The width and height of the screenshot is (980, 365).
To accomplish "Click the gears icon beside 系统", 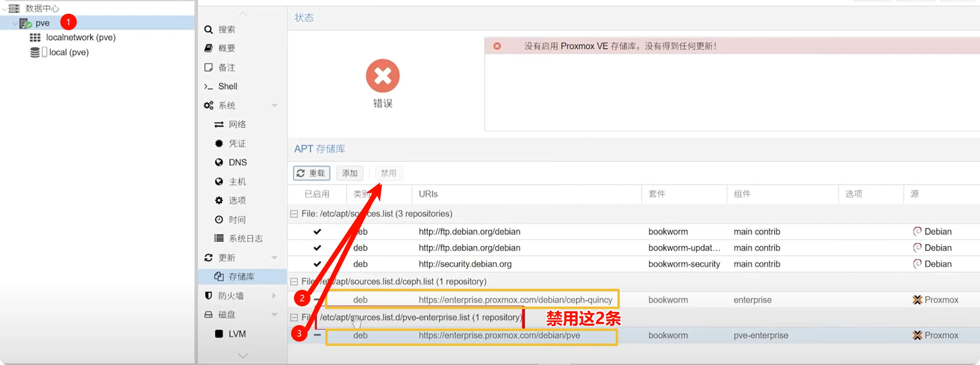I will point(208,105).
